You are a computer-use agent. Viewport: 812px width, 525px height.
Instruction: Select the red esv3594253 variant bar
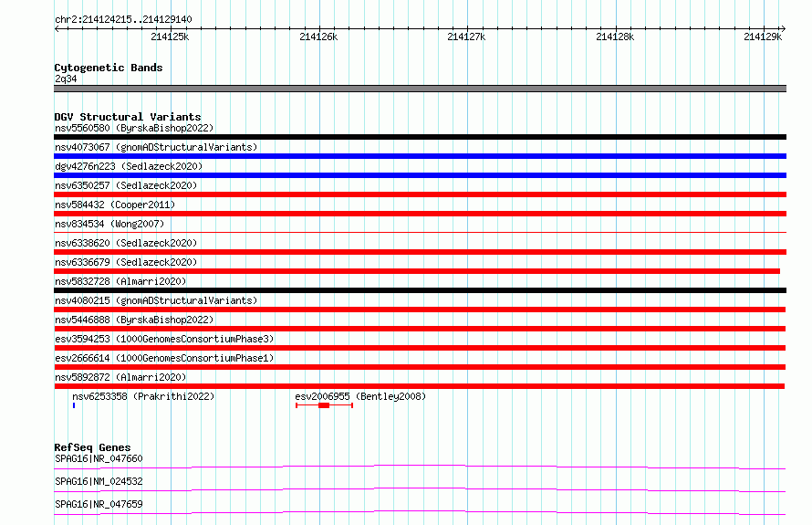(x=420, y=348)
